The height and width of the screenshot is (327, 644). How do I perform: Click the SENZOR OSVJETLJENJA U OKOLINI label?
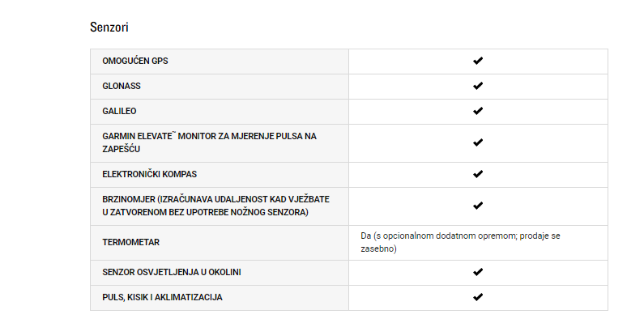click(x=172, y=272)
